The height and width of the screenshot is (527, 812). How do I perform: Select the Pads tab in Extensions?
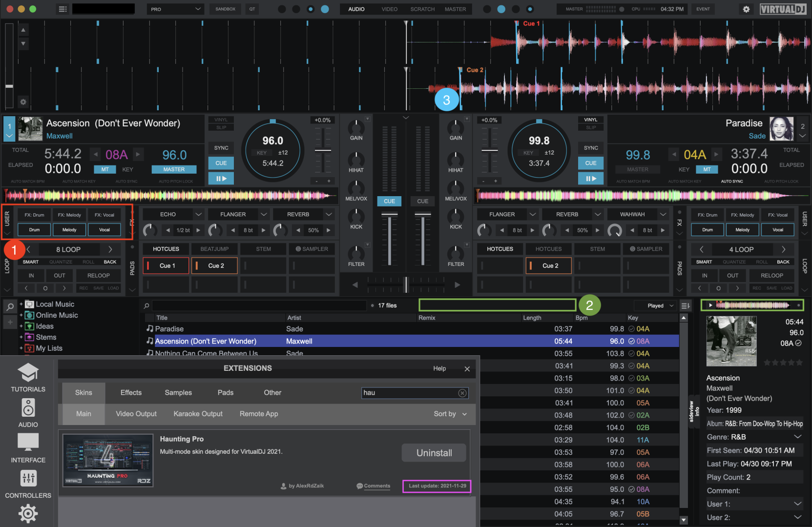coord(226,393)
